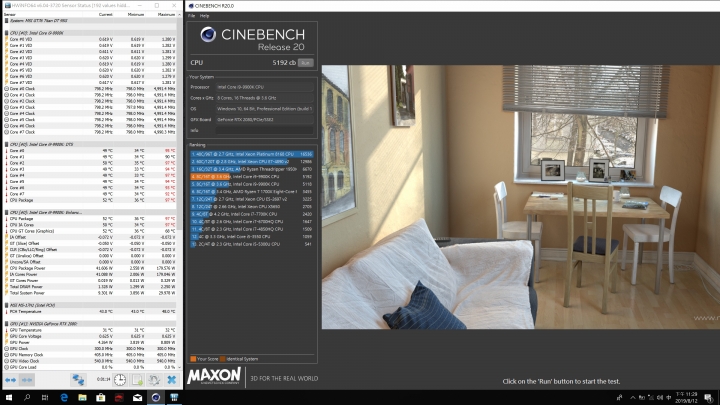Image resolution: width=720 pixels, height=405 pixels.
Task: Open File Explorer from the taskbar
Action: tap(82, 398)
